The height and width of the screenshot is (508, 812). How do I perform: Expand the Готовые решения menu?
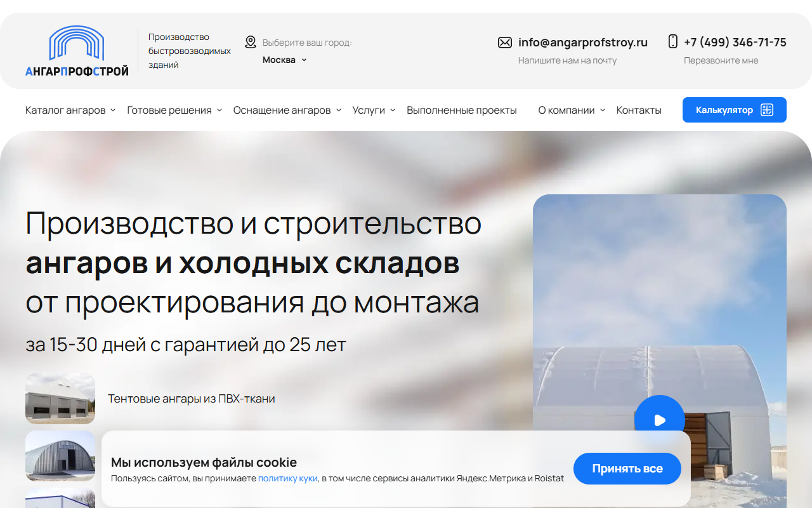coord(174,110)
